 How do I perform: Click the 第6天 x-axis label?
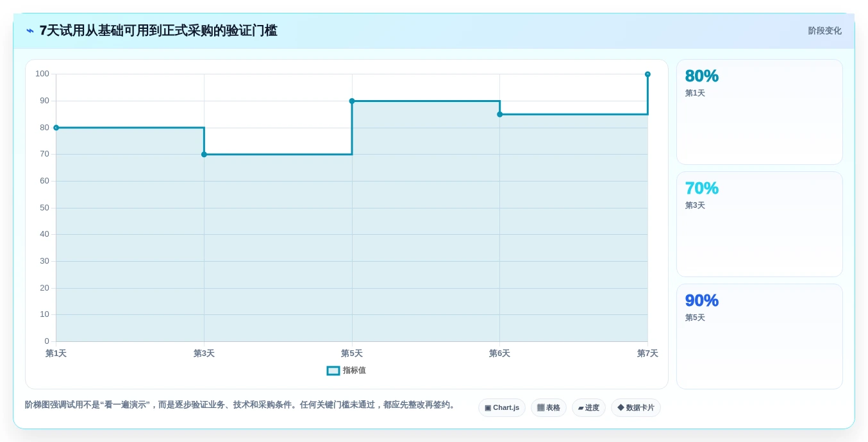(500, 353)
